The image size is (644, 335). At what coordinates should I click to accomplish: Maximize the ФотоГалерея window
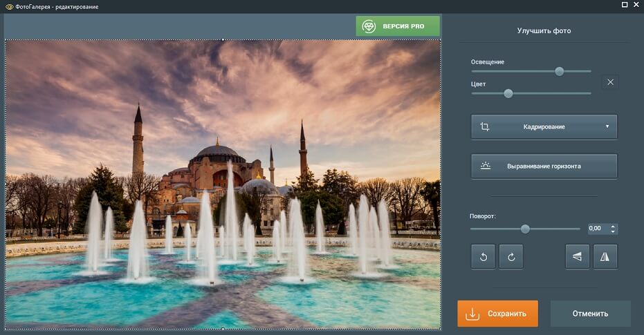tap(624, 5)
